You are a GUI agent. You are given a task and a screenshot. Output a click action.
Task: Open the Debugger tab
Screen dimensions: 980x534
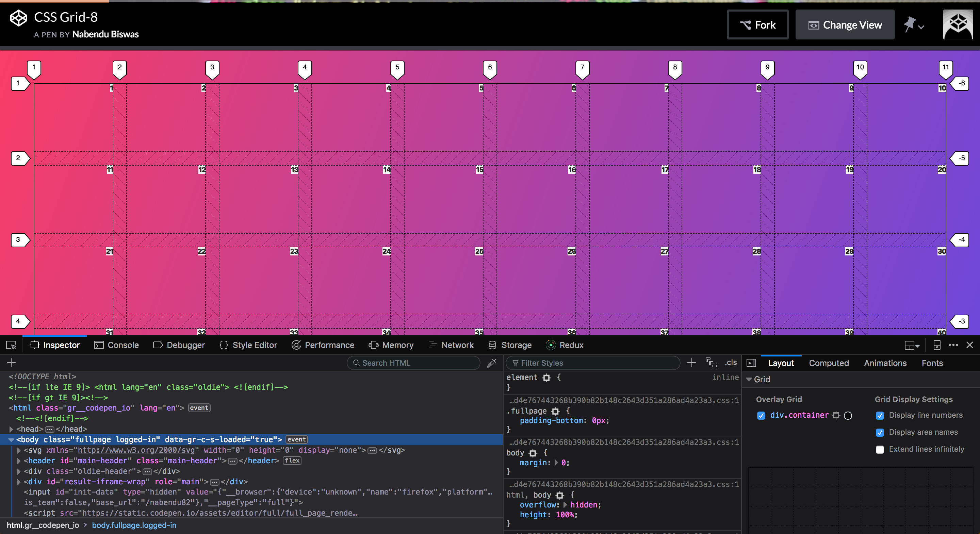(179, 345)
